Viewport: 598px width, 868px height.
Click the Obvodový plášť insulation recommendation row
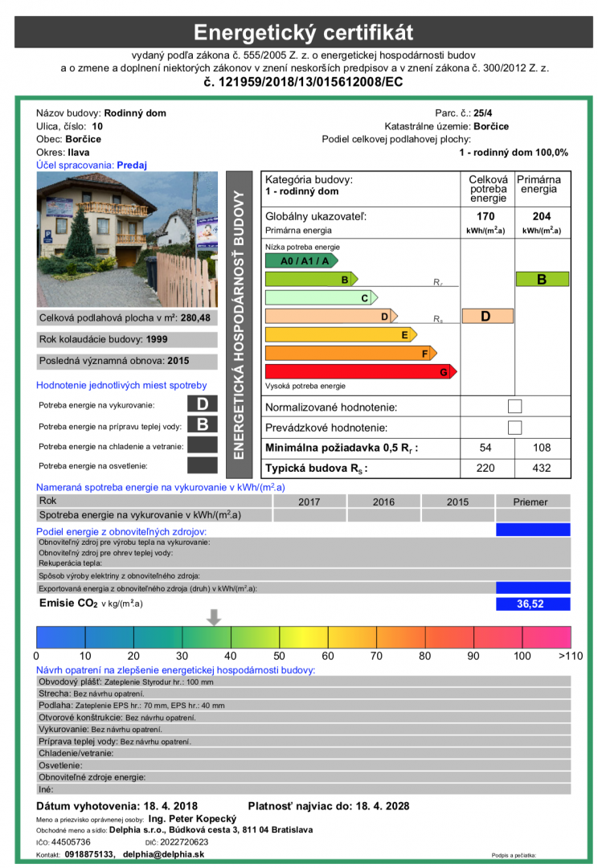point(304,682)
